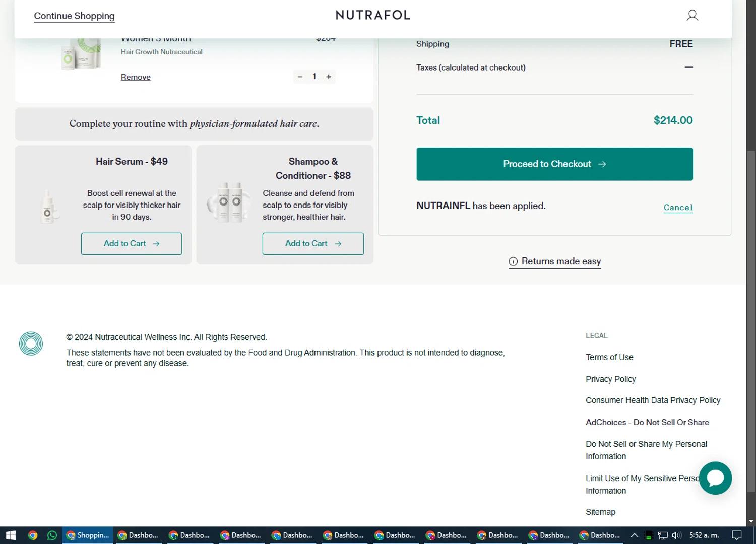Click the Nutrafol green spiral footer logo

(x=31, y=344)
